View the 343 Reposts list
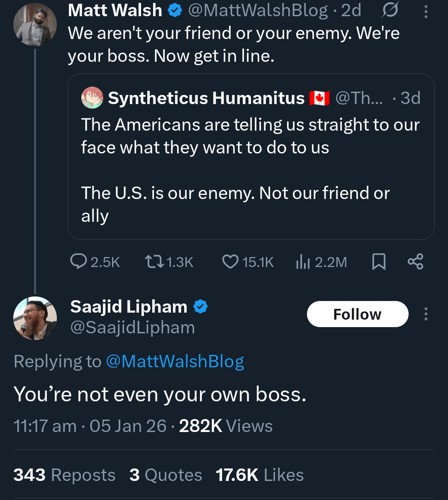Viewport: 448px width, 500px height. click(x=64, y=475)
